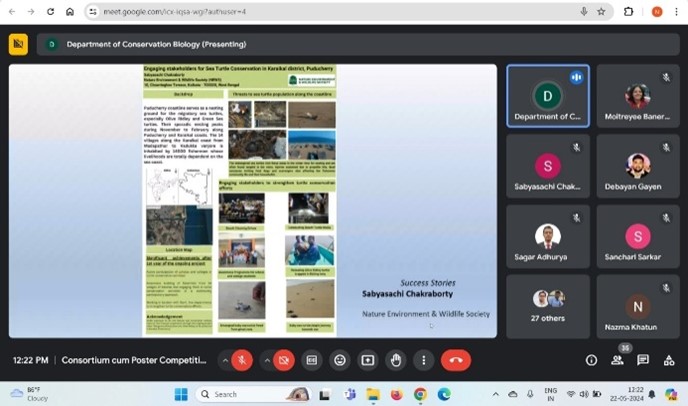Open the in-call chat panel
The width and height of the screenshot is (688, 406).
[x=643, y=360]
